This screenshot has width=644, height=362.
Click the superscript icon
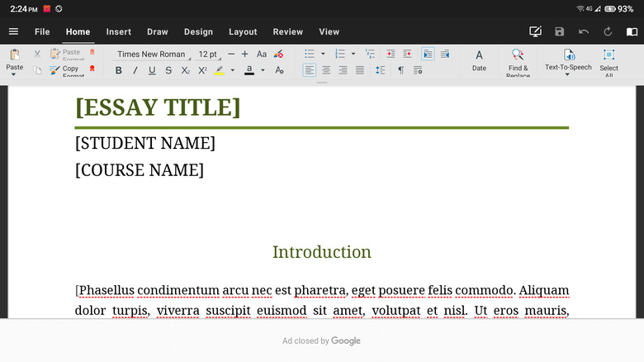[202, 70]
